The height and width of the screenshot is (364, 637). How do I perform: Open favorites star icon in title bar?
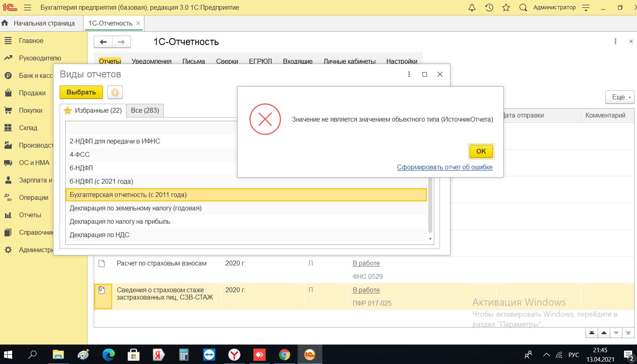(506, 8)
